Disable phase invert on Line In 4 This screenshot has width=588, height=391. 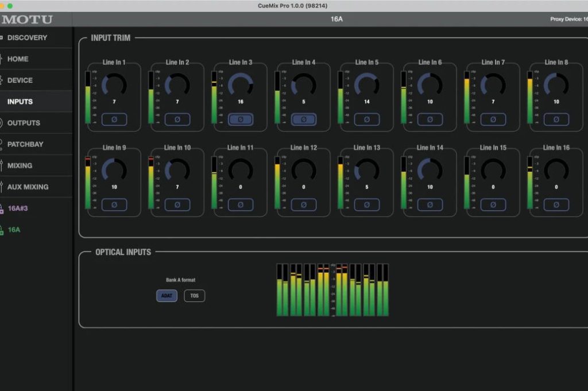point(303,119)
